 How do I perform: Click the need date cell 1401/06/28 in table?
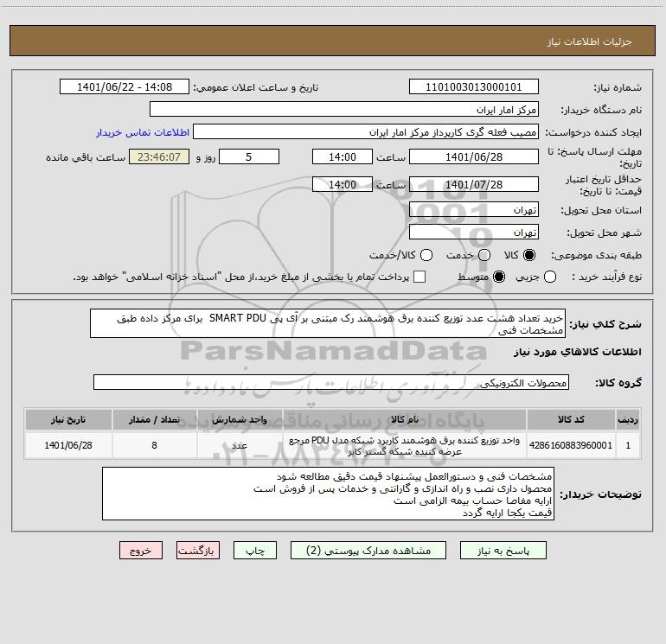point(68,445)
